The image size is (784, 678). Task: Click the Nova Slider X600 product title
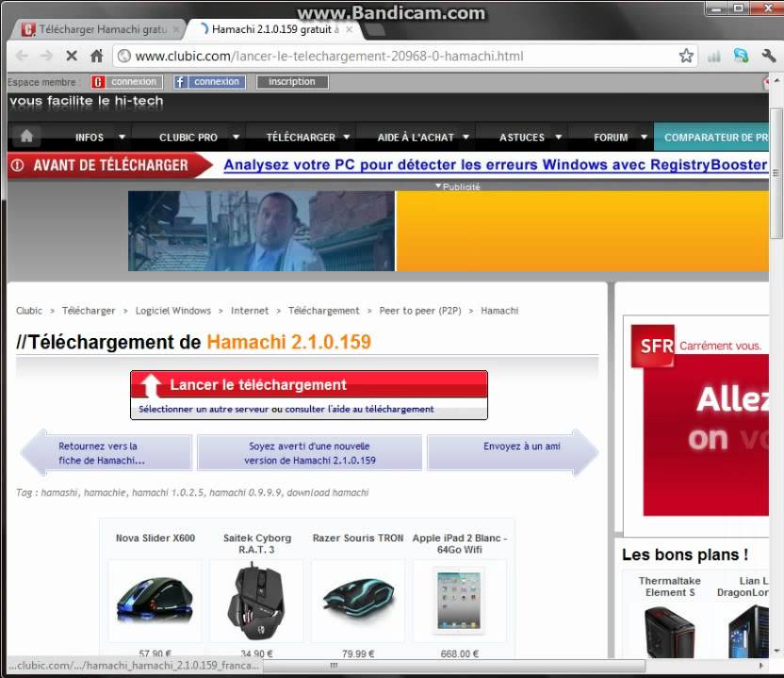(x=155, y=538)
